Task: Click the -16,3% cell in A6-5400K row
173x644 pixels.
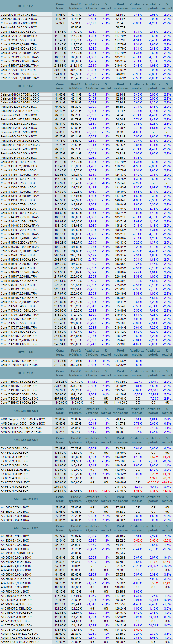Action: (167, 557)
